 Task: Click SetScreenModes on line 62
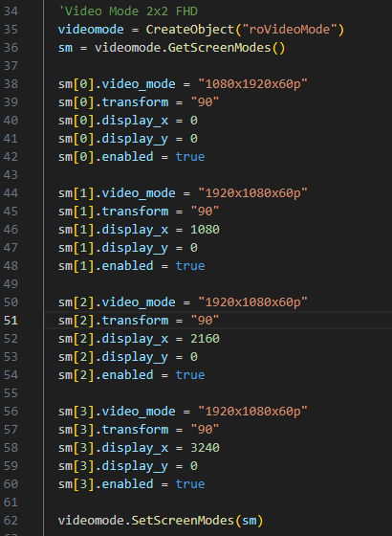tap(183, 521)
